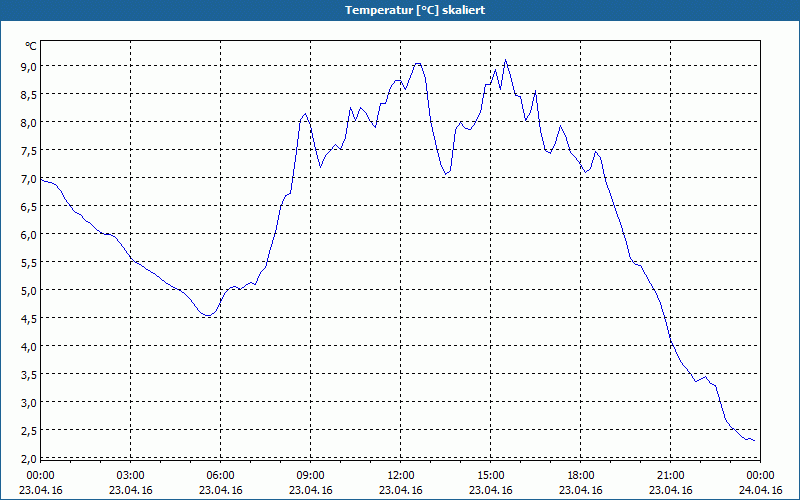The image size is (800, 500).
Task: Click the 24.04.16 date label
Action: point(760,490)
